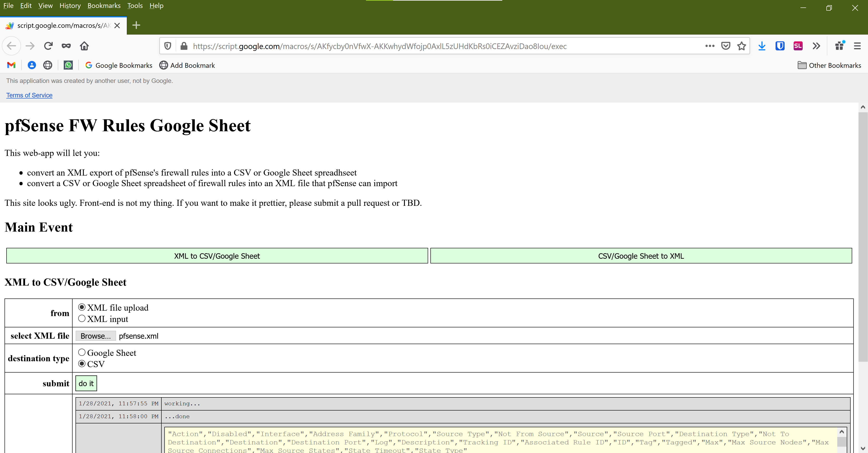The width and height of the screenshot is (868, 453).
Task: Click the page scrollbar down arrow
Action: pos(863,448)
